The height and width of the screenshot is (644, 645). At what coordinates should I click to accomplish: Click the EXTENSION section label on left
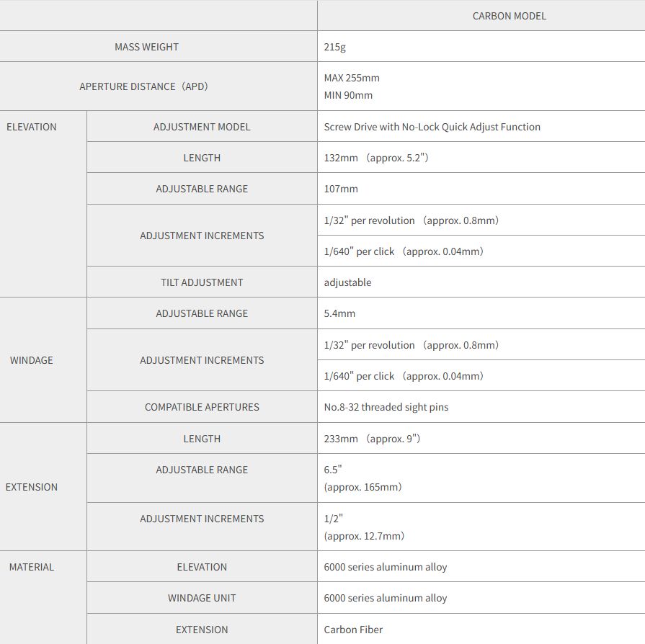click(x=31, y=487)
